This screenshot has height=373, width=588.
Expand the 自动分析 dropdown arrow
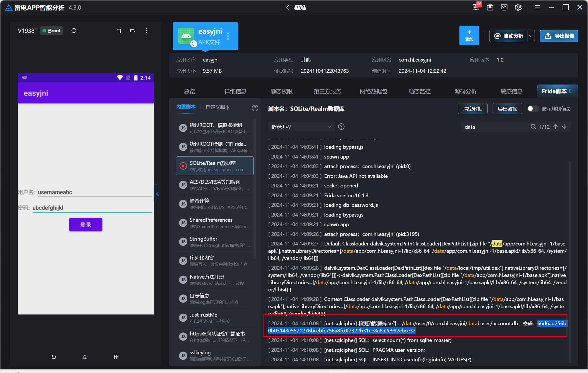[531, 36]
